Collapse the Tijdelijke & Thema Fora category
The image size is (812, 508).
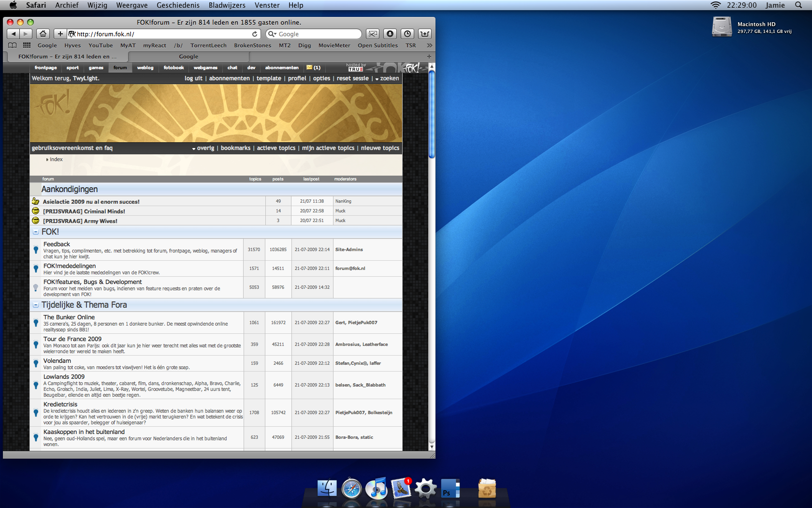pyautogui.click(x=36, y=305)
